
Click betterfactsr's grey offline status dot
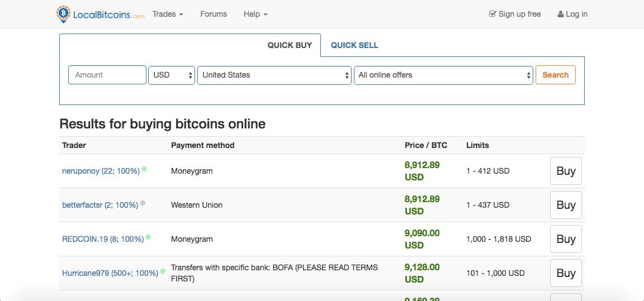tap(143, 203)
